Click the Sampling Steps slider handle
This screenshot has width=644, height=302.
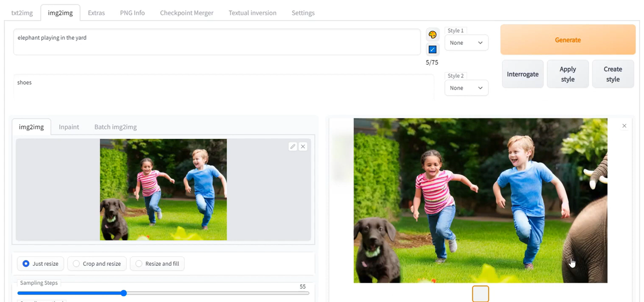point(124,293)
